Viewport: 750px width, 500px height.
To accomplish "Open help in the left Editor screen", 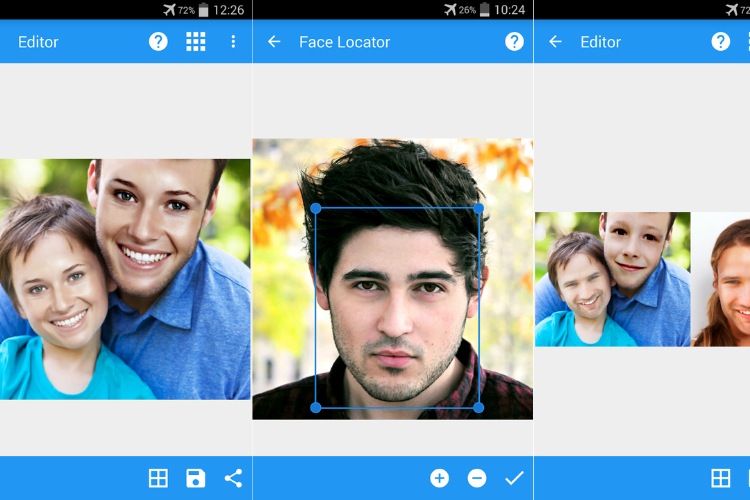I will click(x=158, y=42).
